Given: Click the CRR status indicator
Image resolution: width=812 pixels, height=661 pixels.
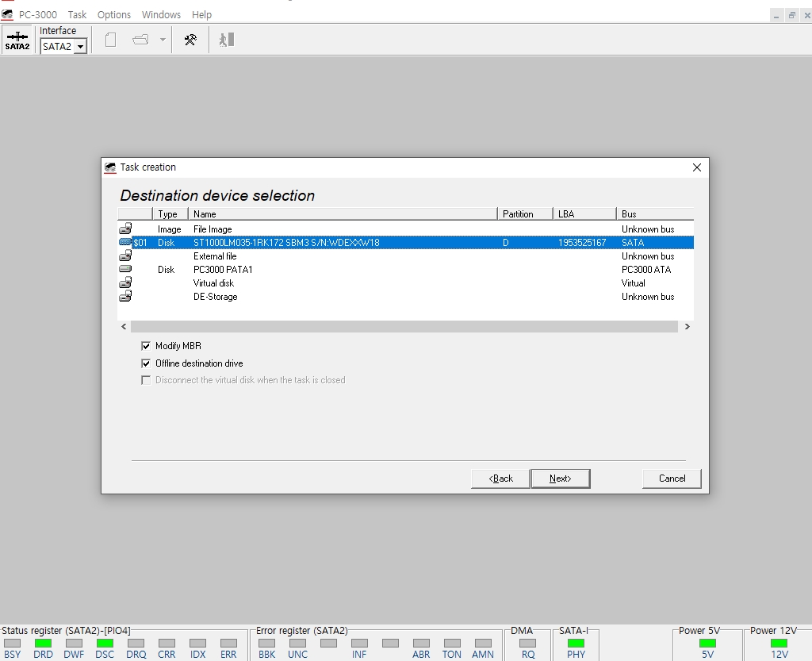Looking at the screenshot, I should [x=167, y=643].
